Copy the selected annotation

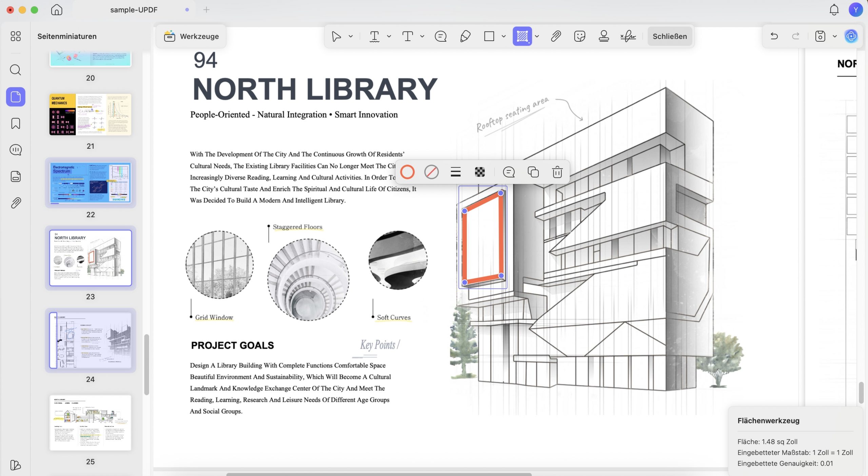(x=533, y=172)
